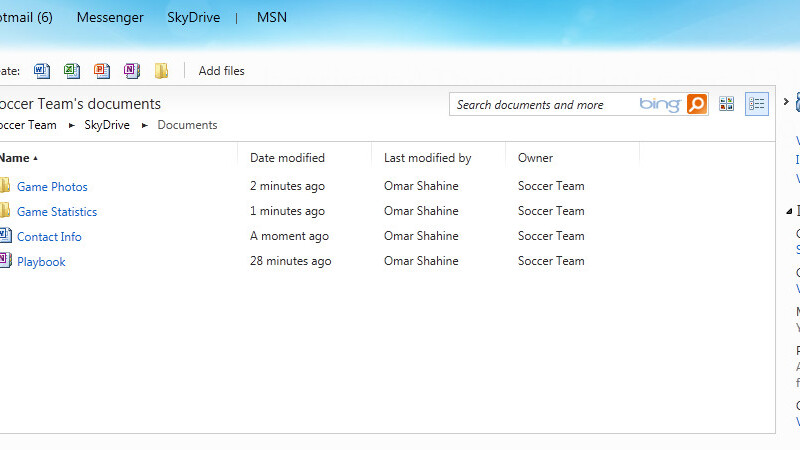
Task: Open Messenger from the top navigation
Action: click(110, 17)
